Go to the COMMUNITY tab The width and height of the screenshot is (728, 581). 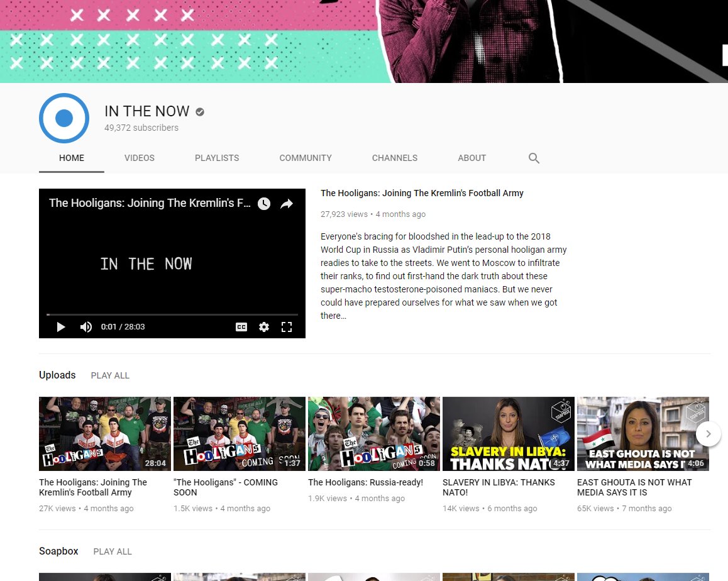(306, 158)
